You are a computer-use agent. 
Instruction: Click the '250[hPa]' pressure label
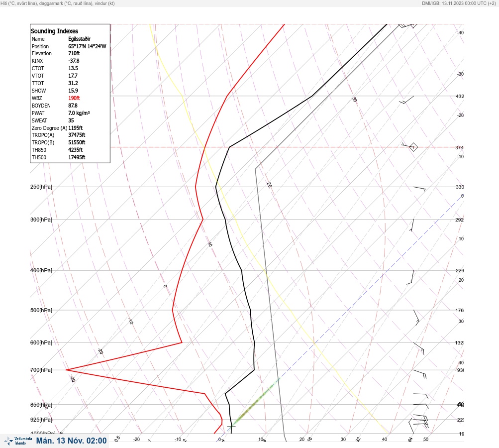click(41, 187)
